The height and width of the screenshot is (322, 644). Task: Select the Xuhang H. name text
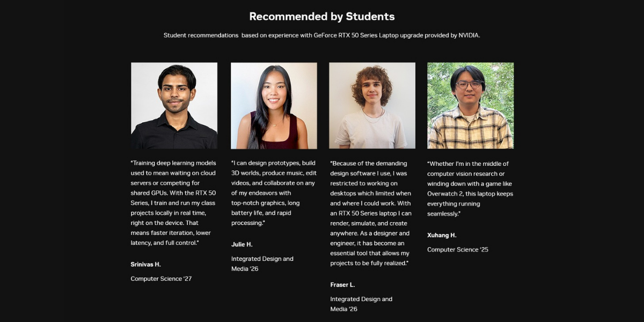(x=442, y=235)
